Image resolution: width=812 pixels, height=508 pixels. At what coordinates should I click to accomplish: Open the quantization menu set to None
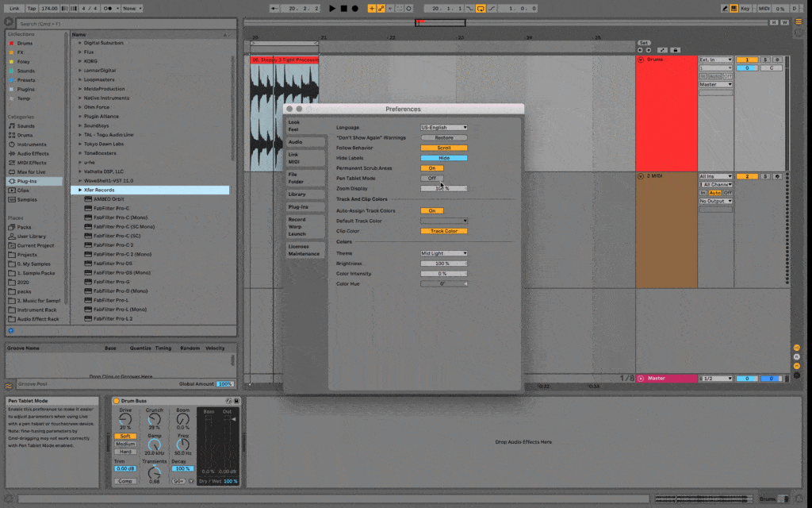click(x=132, y=8)
